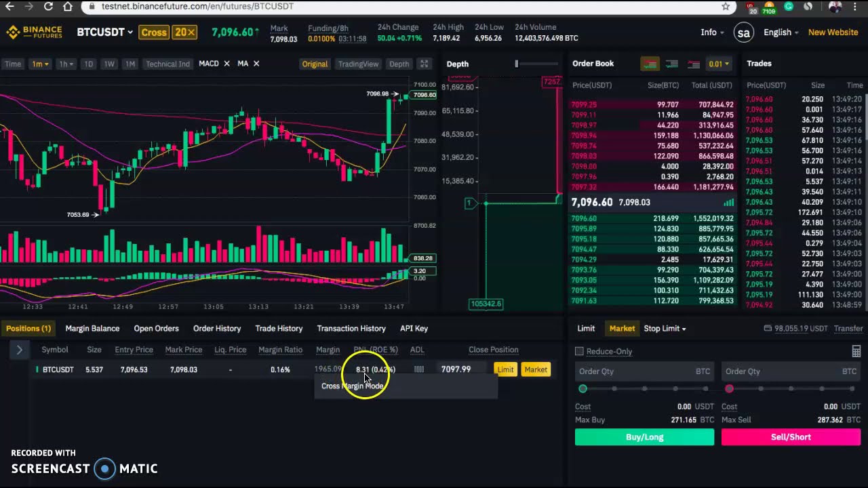
Task: Click the order book signal bars icon
Action: (728, 203)
